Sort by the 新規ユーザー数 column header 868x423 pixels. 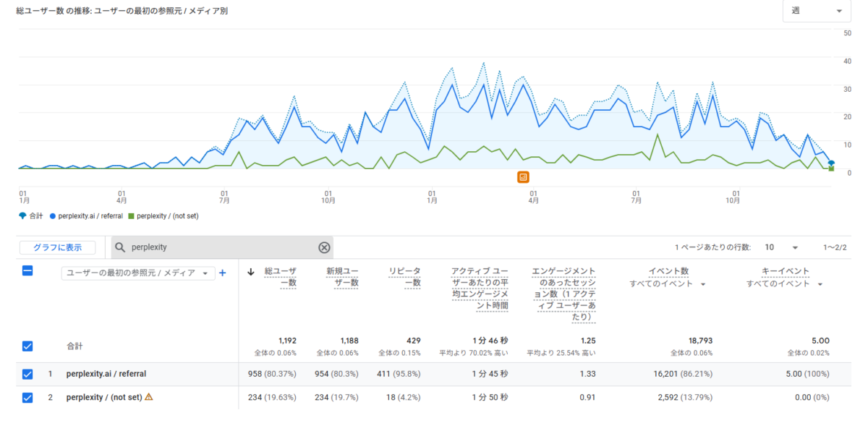tap(341, 277)
